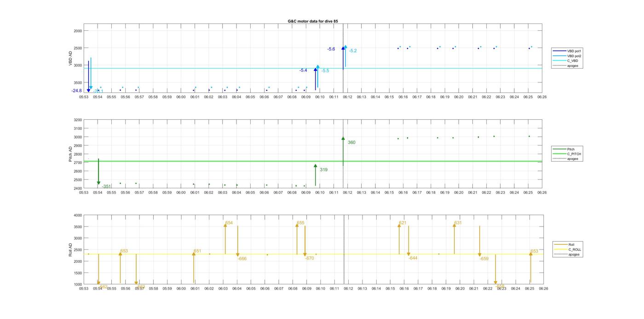
Task: Click the '631' roll data label
Action: 458,223
